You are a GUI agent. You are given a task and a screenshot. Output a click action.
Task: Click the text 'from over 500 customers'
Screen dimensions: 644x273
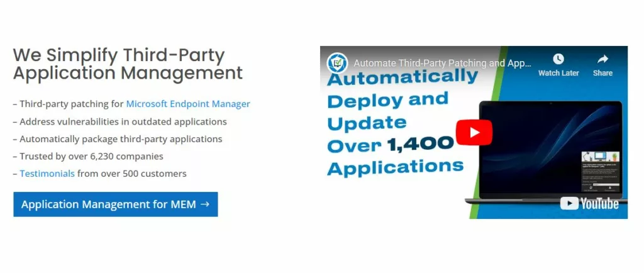pos(132,173)
